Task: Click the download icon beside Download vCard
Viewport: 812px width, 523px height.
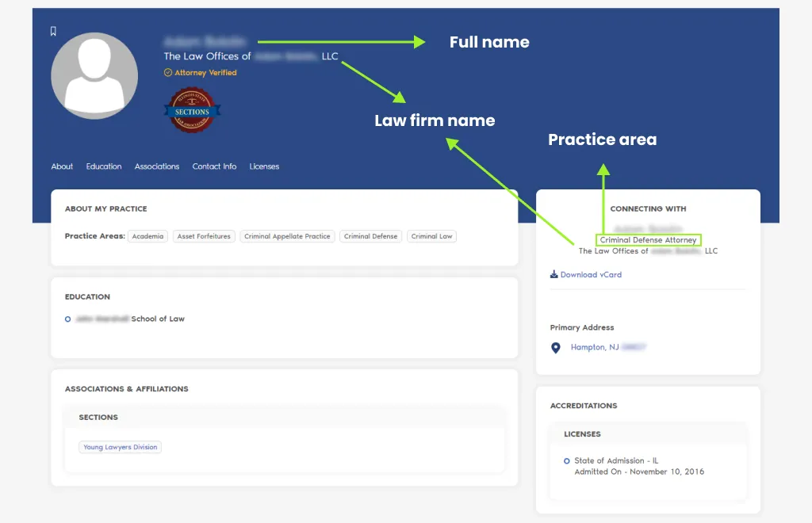Action: click(552, 274)
